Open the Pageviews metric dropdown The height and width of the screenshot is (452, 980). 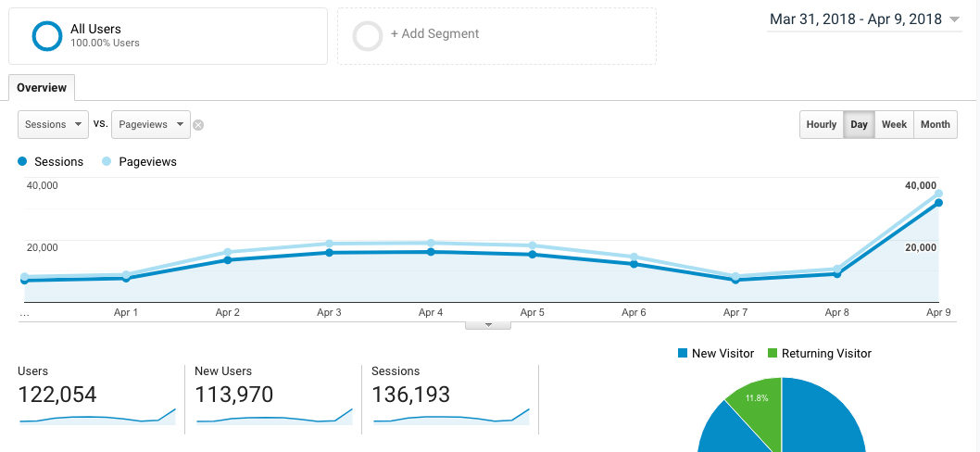(151, 125)
